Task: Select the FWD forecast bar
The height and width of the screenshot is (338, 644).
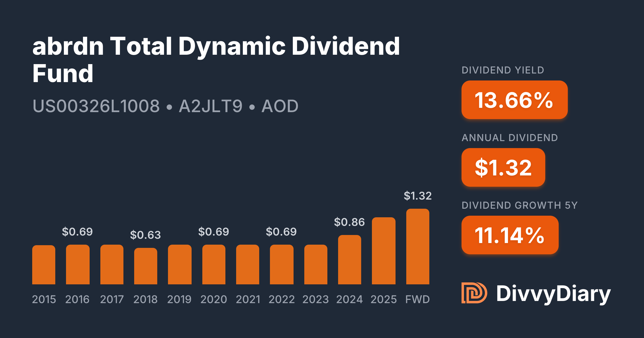Action: click(x=418, y=246)
